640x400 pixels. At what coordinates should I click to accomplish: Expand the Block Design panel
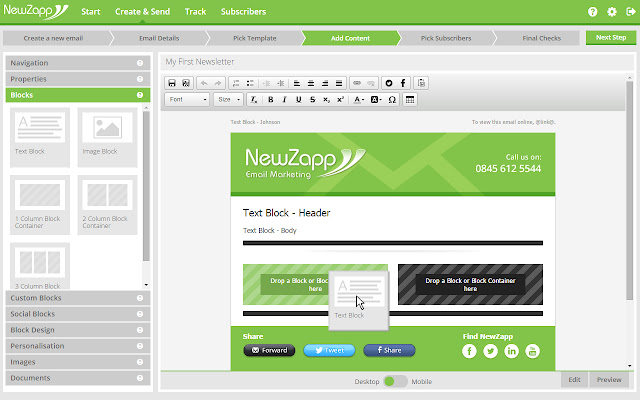78,330
